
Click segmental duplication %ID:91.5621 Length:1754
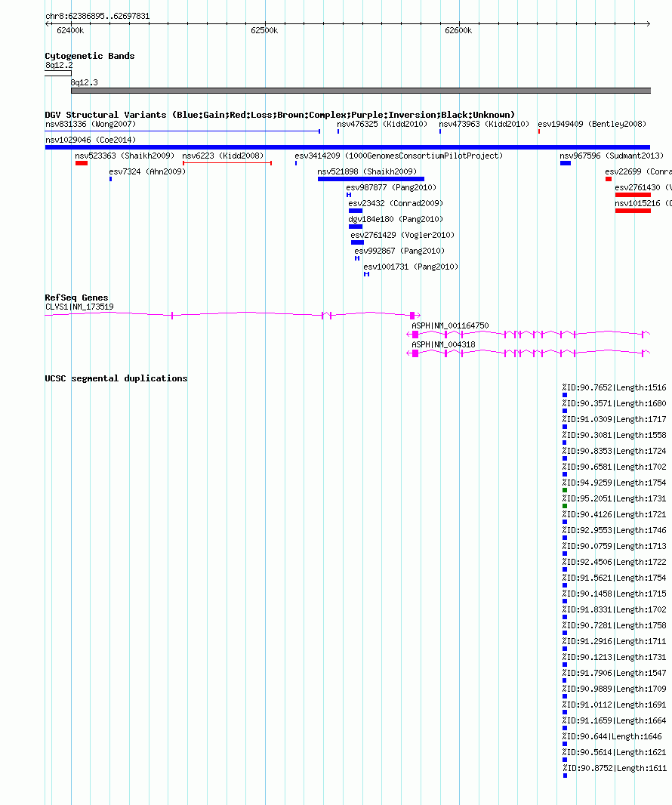coord(614,578)
